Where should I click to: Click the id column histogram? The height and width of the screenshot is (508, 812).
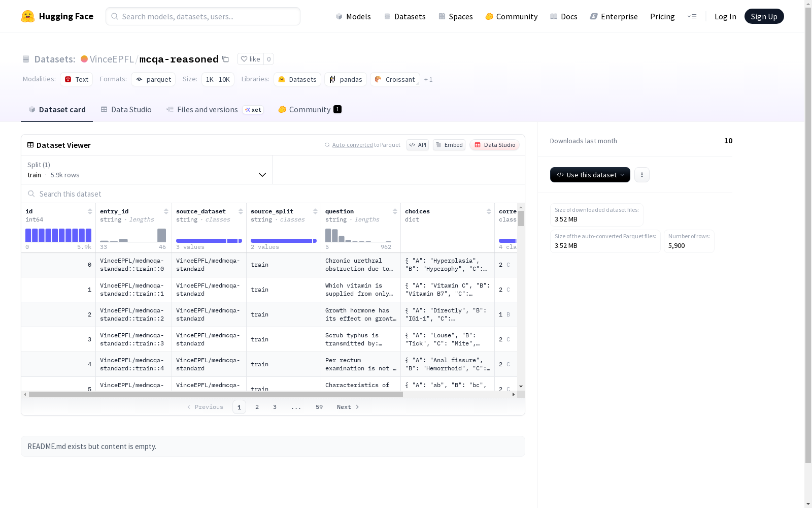(x=58, y=235)
